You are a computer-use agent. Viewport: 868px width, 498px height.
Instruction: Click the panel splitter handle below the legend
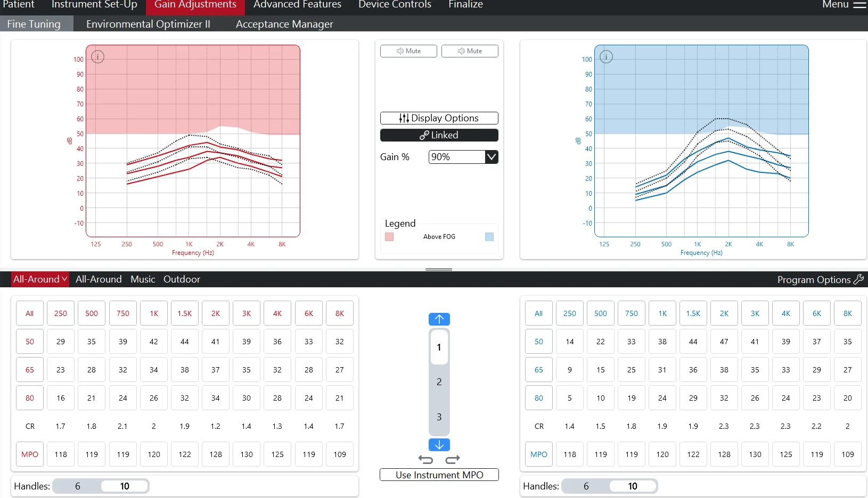439,270
